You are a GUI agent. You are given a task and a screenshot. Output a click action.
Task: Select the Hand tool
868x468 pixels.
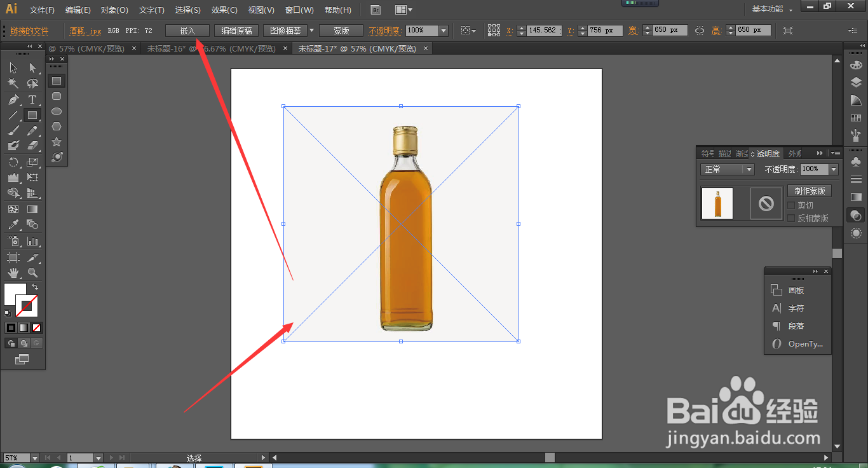[13, 273]
